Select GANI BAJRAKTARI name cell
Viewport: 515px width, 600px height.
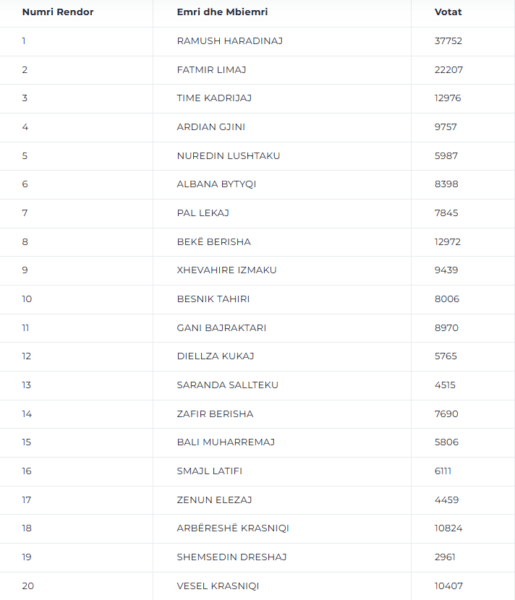(222, 328)
